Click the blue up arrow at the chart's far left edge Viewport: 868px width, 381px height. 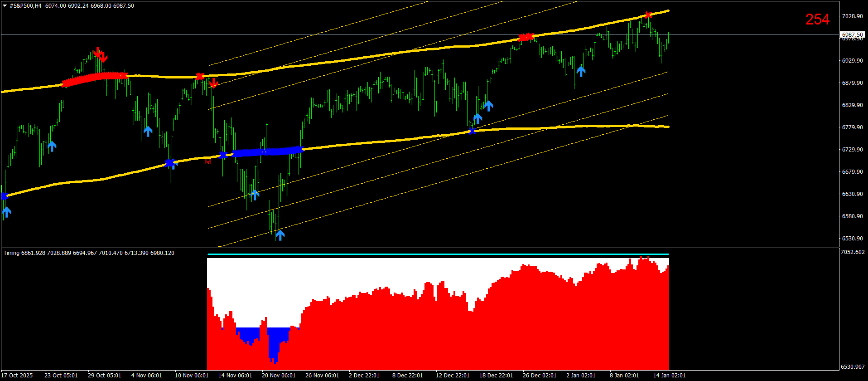6,212
